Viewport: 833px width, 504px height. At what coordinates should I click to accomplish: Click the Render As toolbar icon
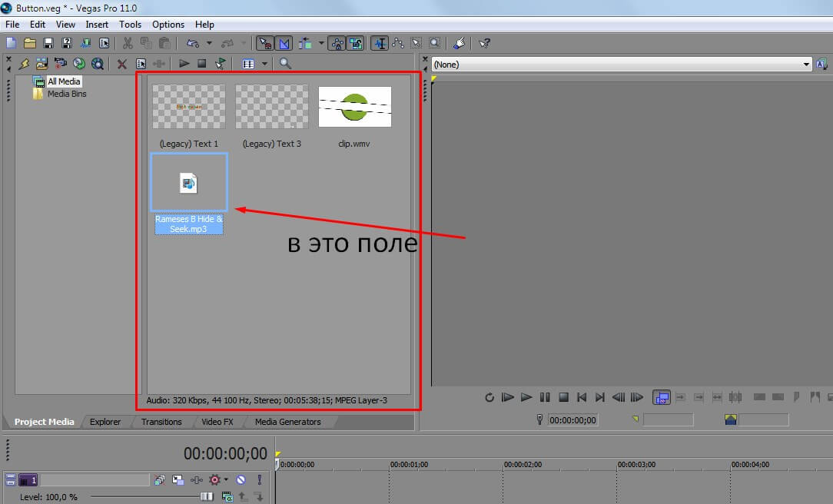[85, 43]
